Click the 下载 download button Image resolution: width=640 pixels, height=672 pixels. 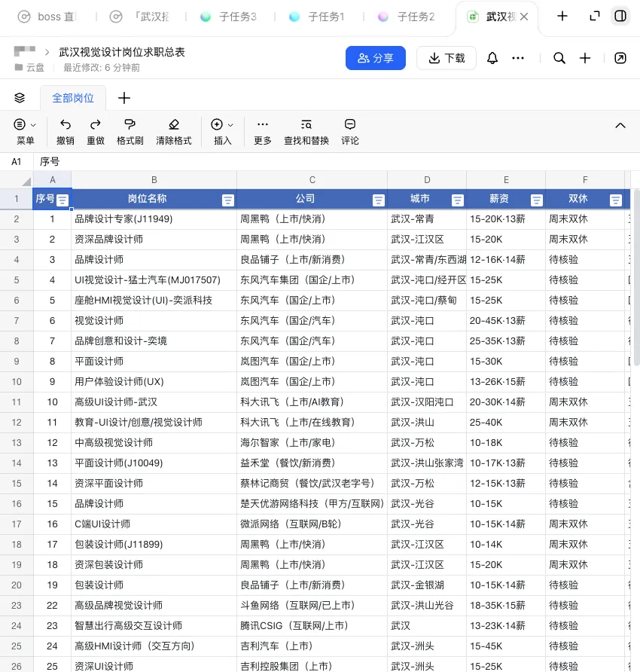(446, 58)
